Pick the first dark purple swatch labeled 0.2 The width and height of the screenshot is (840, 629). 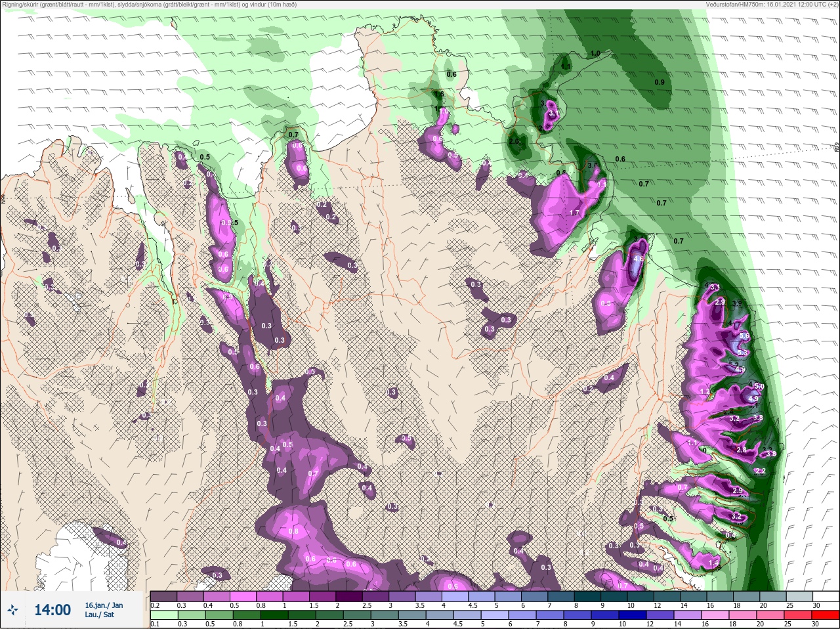point(163,596)
